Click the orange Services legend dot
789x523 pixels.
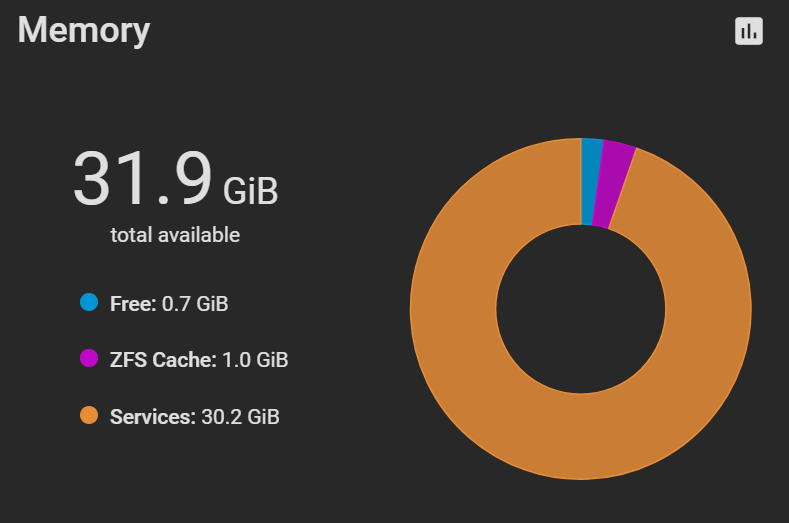point(89,416)
